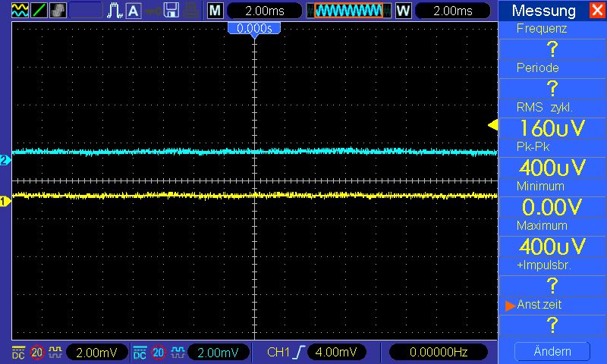The height and width of the screenshot is (364, 607).
Task: Click the grayed-out key lock icon
Action: pos(153,11)
